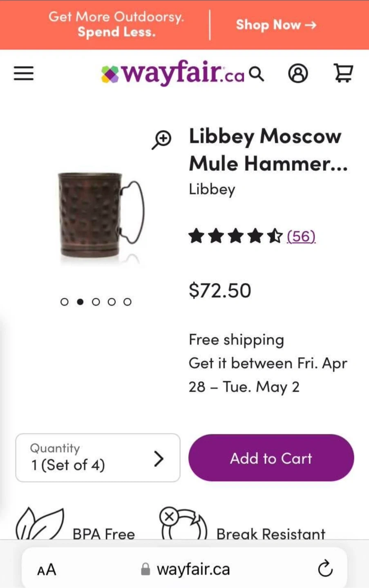Click the star rating display
Viewport: 369px width, 588px height.
pos(235,236)
